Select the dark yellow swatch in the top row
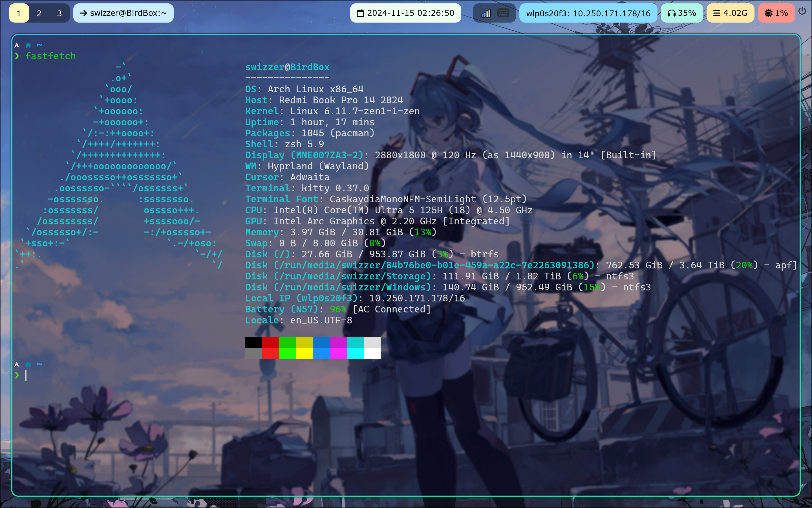 [304, 342]
